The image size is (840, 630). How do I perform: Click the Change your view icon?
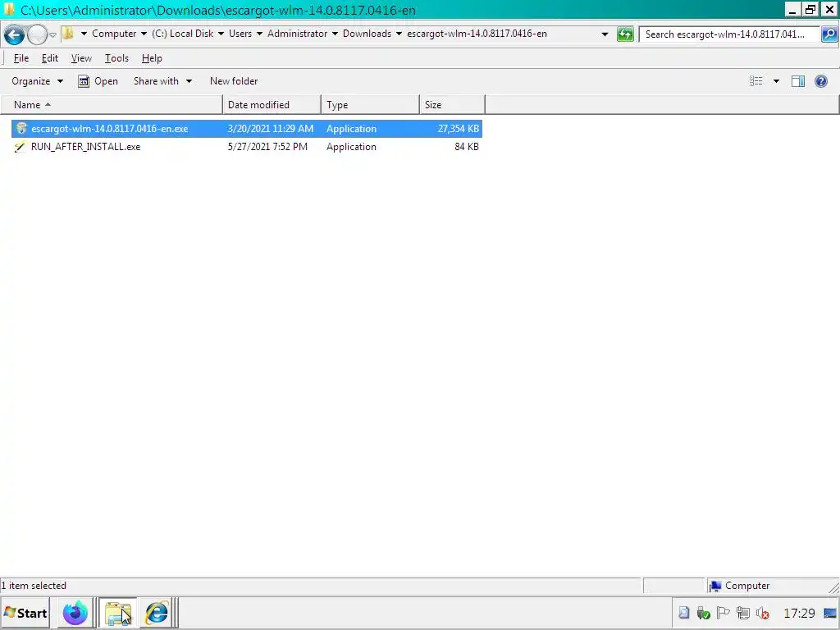(756, 81)
